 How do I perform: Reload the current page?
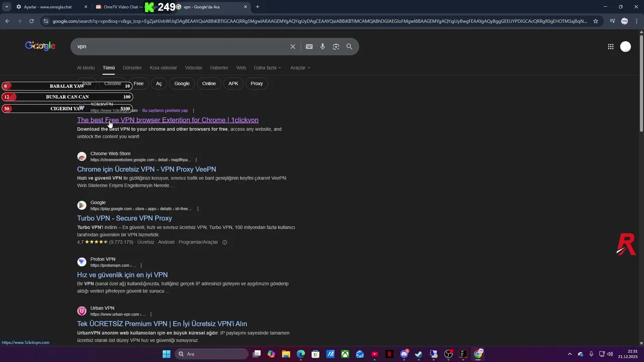[32, 21]
